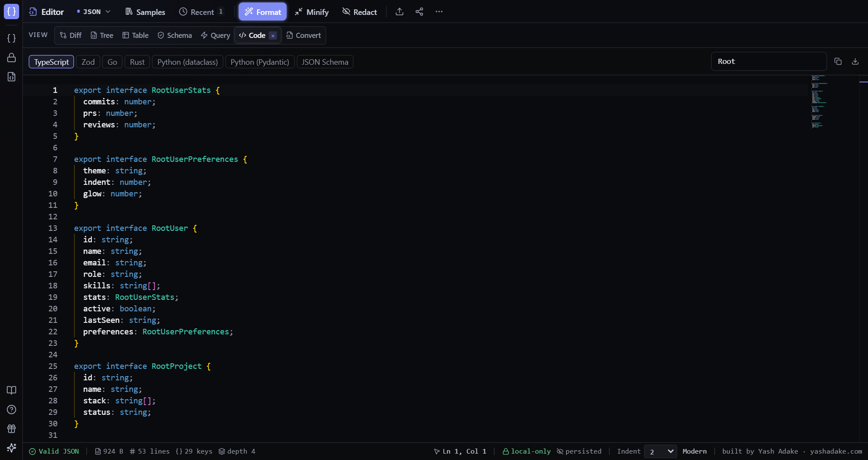Download generated code with the download icon
This screenshot has height=460, width=868.
pos(855,61)
